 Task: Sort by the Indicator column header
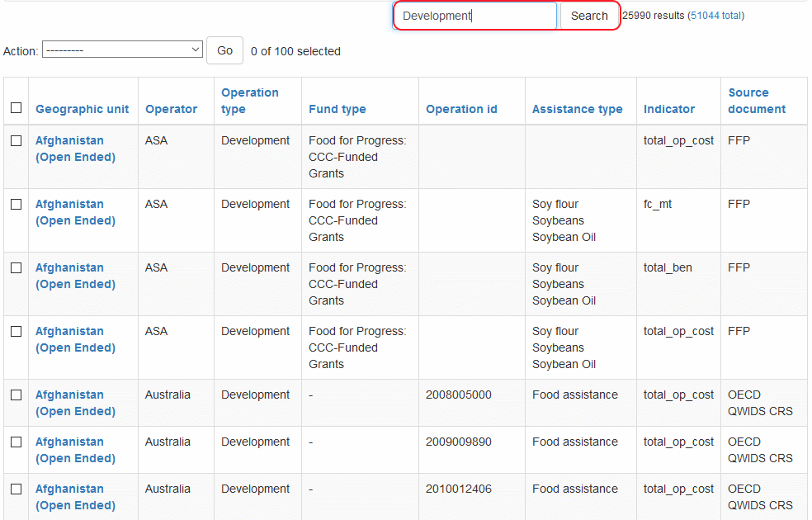tap(668, 109)
